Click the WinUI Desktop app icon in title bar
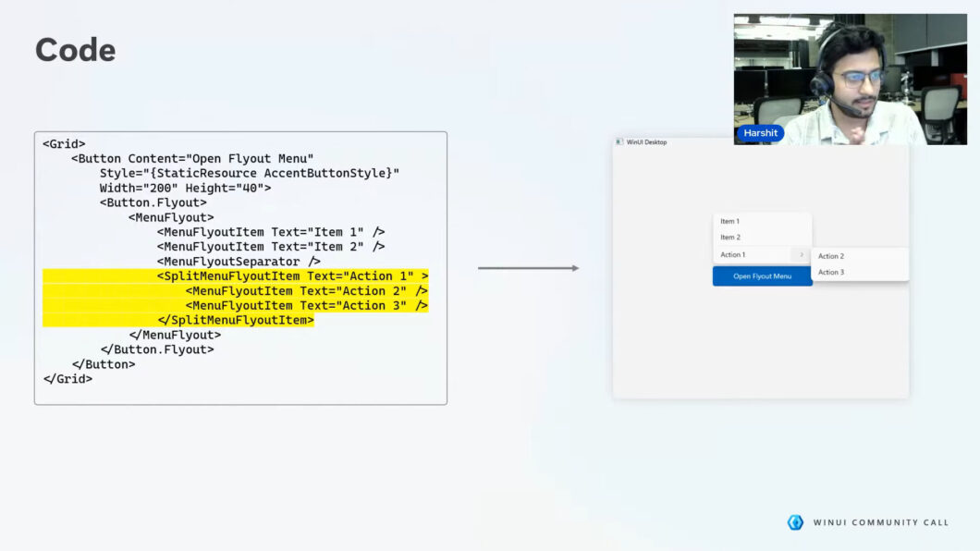Screen dimensions: 980x551 [618, 141]
